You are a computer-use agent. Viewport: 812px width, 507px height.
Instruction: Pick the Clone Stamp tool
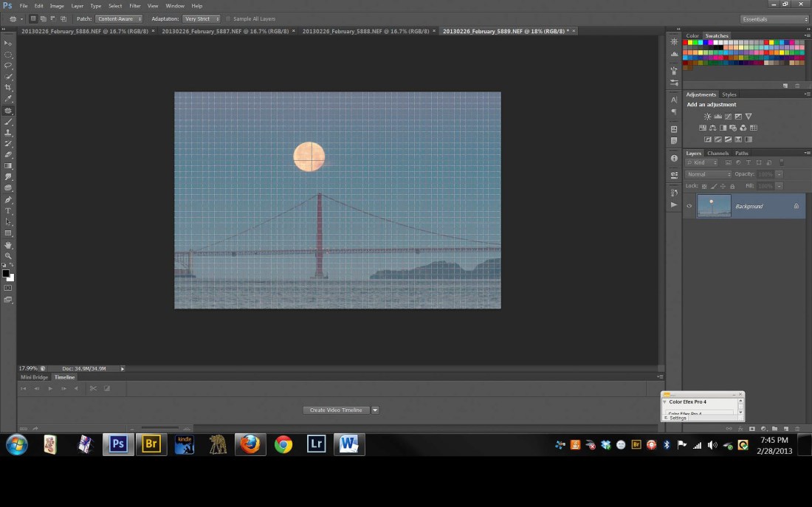coord(9,133)
